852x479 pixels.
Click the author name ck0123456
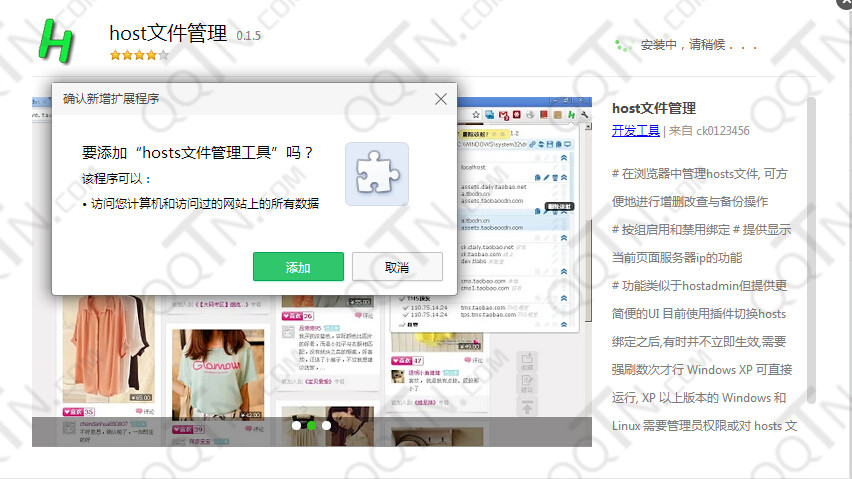[723, 130]
